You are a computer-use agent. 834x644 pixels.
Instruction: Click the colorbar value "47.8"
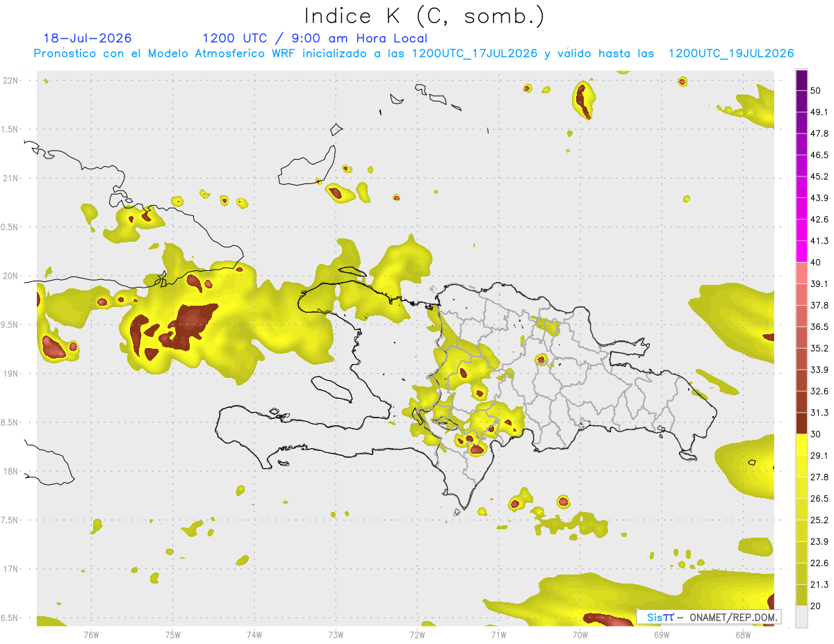click(819, 133)
